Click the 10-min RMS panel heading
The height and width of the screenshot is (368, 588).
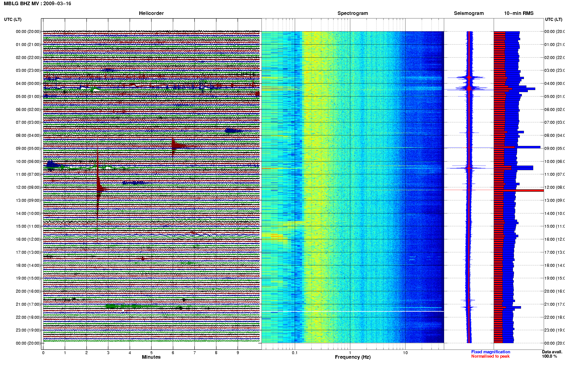519,13
